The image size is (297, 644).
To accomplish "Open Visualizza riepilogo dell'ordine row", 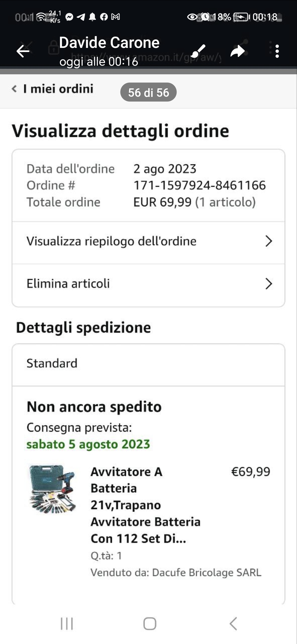I will coord(111,241).
